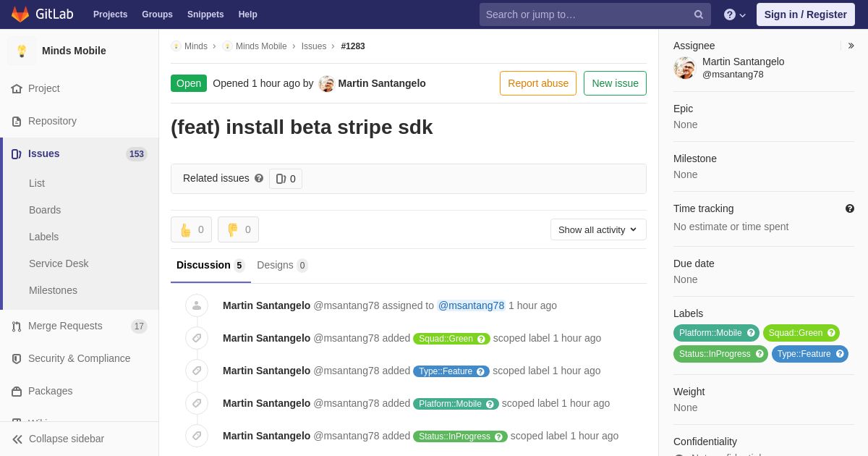Click the Repository sidebar icon
This screenshot has width=868, height=456.
(x=17, y=122)
